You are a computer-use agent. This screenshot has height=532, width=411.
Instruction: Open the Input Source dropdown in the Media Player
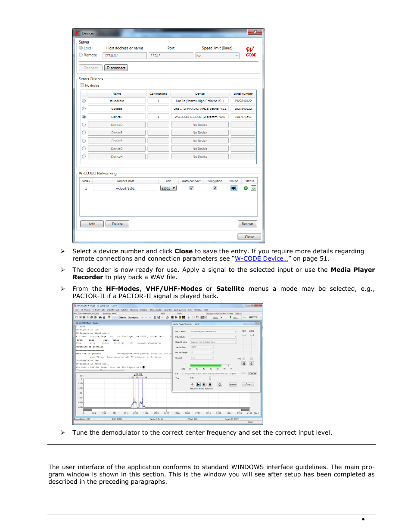click(x=213, y=337)
